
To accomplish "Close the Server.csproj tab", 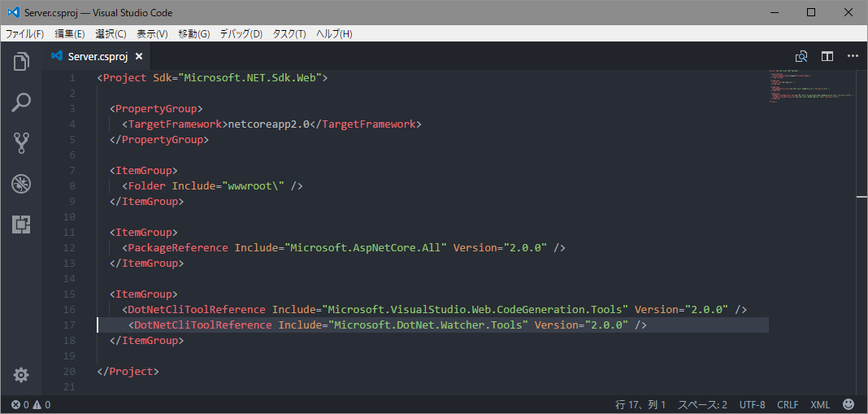I will tap(139, 56).
